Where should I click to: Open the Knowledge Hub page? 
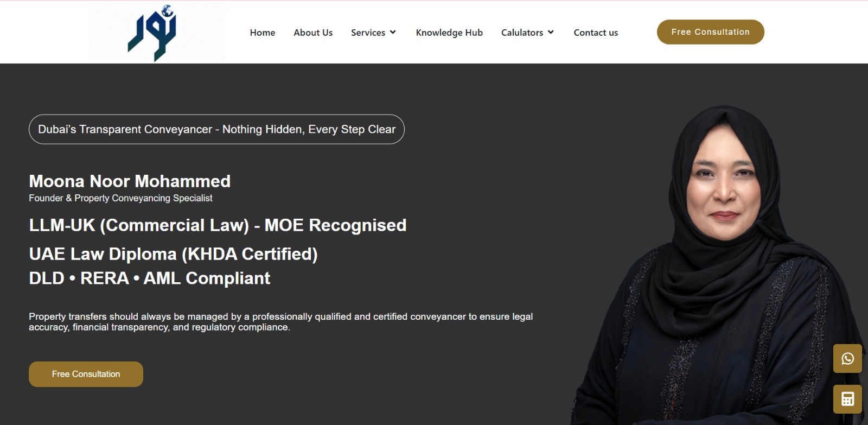pos(449,33)
